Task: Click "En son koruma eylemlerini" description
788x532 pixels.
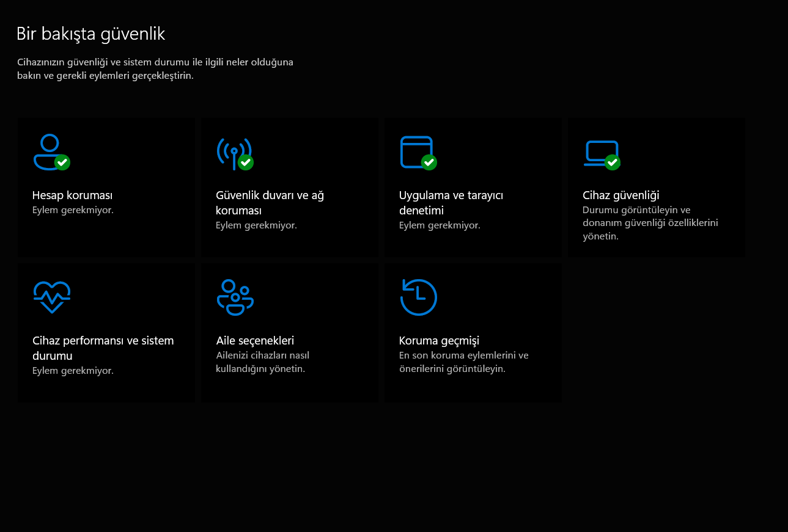Action: pyautogui.click(x=463, y=362)
